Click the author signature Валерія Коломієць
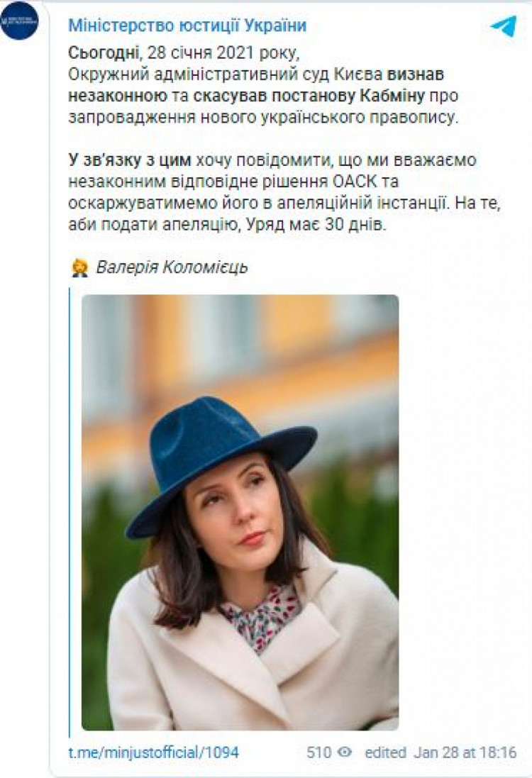The height and width of the screenshot is (778, 532). (x=172, y=267)
